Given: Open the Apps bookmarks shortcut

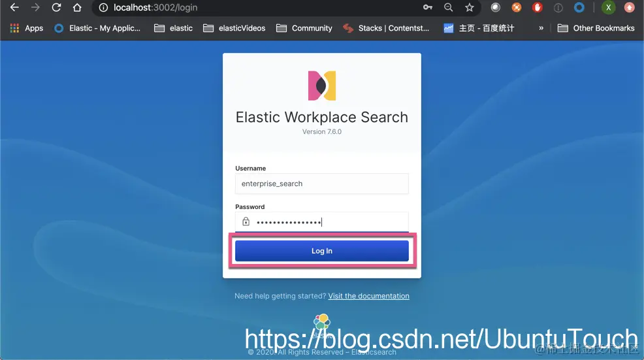Looking at the screenshot, I should point(26,28).
